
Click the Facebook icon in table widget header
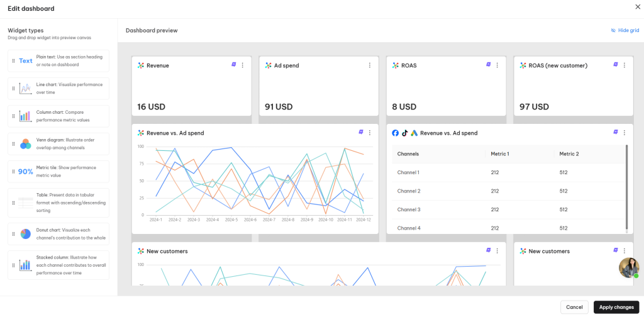(x=395, y=133)
